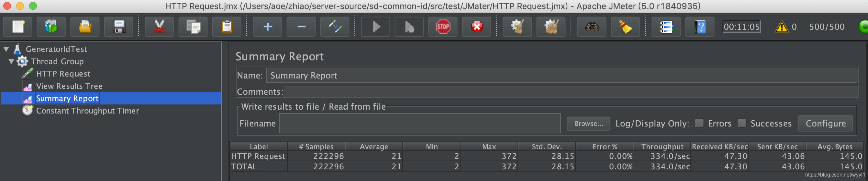Select the TOTAL row label
The height and width of the screenshot is (181, 868).
coord(244,166)
